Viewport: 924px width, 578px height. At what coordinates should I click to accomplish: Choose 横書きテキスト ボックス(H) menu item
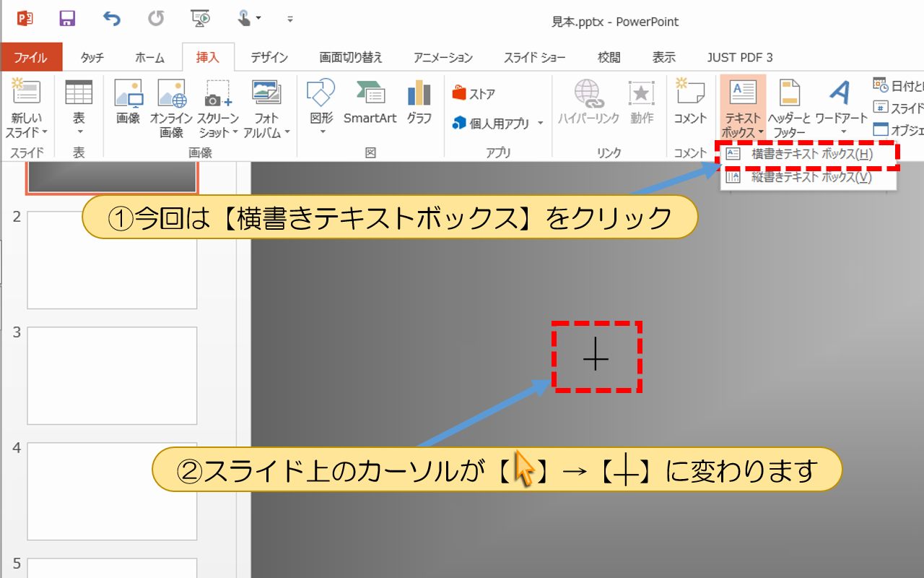[808, 154]
